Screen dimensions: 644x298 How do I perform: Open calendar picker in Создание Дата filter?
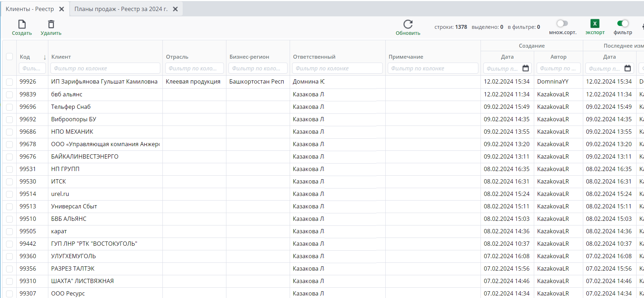coord(526,68)
